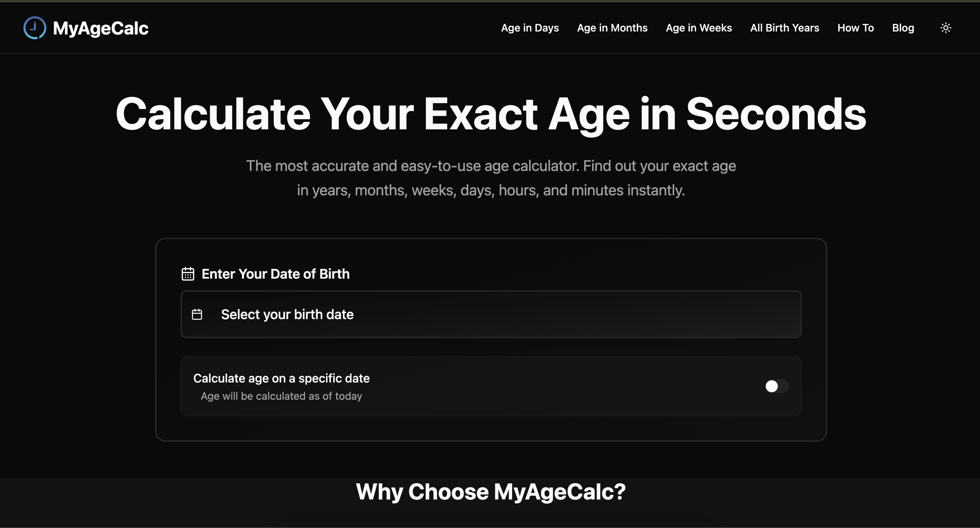The height and width of the screenshot is (528, 980).
Task: Open the All Birth Years page
Action: [785, 28]
